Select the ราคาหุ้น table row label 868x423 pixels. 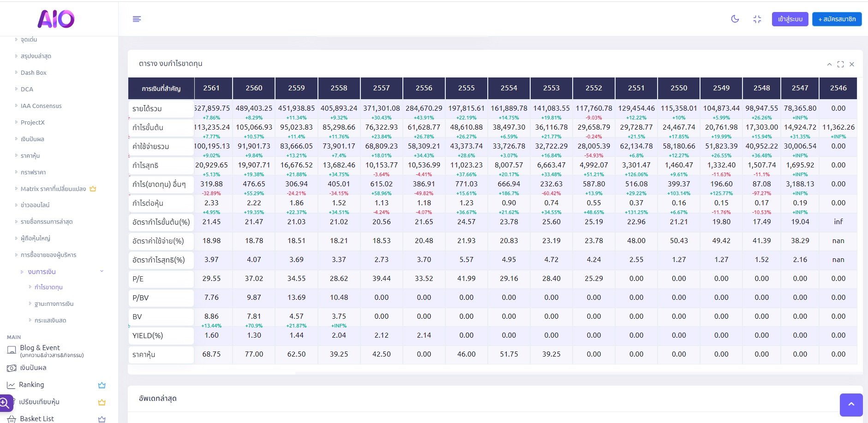pyautogui.click(x=161, y=355)
